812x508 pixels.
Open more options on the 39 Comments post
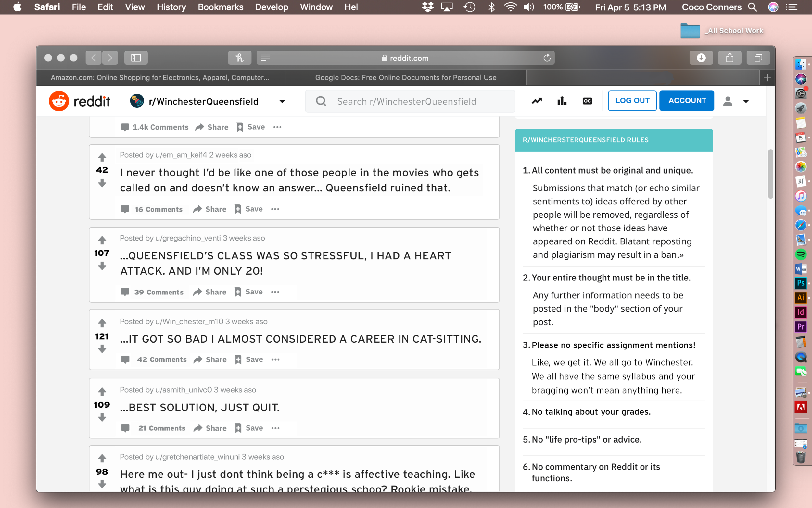click(275, 292)
